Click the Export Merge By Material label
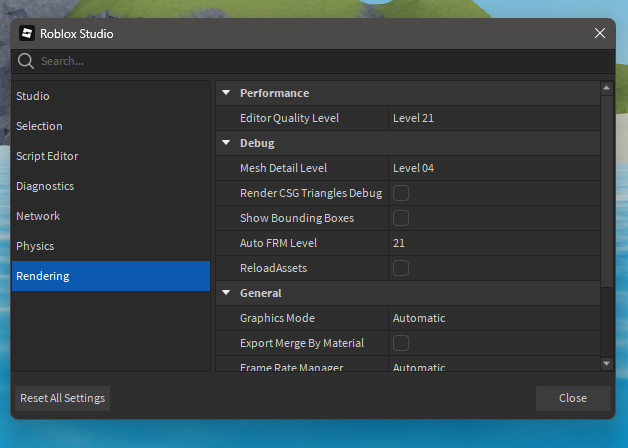Image resolution: width=628 pixels, height=448 pixels. tap(302, 343)
